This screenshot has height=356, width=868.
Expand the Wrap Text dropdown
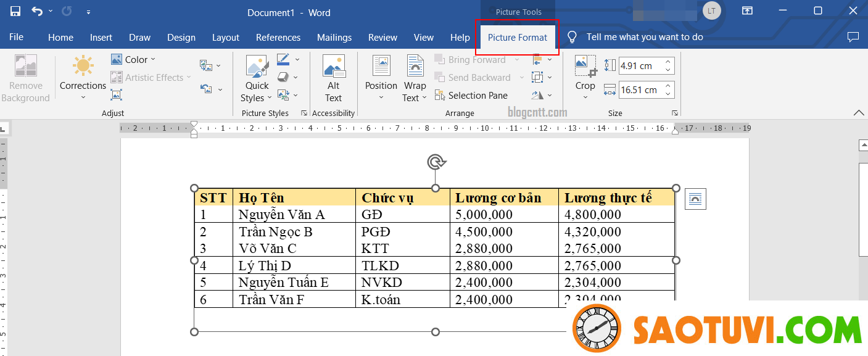415,91
